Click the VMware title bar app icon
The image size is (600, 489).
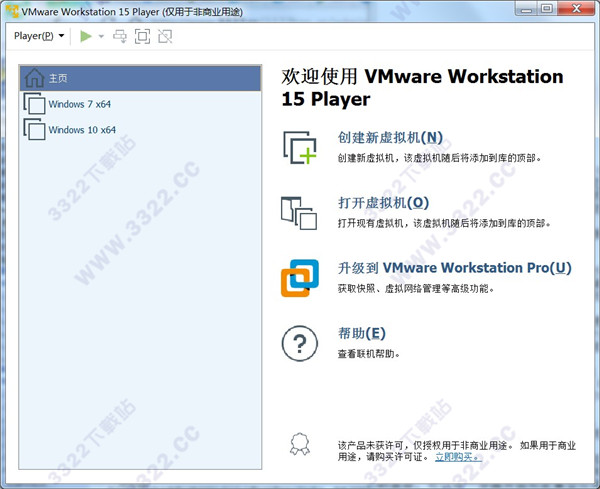pos(12,11)
